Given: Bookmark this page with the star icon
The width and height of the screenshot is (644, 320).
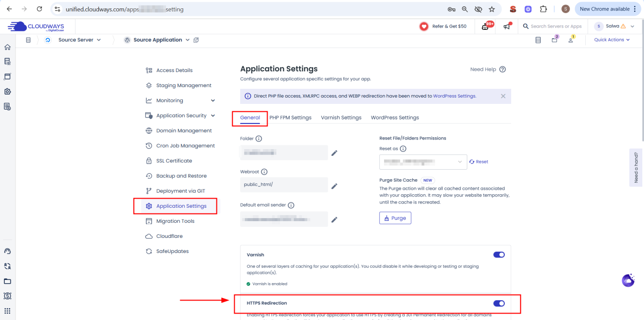Looking at the screenshot, I should click(x=492, y=9).
